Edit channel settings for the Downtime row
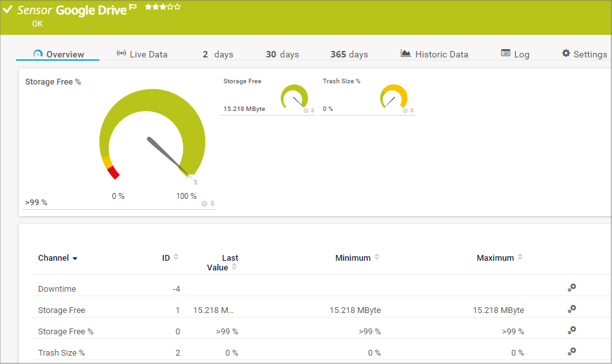Image resolution: width=612 pixels, height=364 pixels. 571,288
